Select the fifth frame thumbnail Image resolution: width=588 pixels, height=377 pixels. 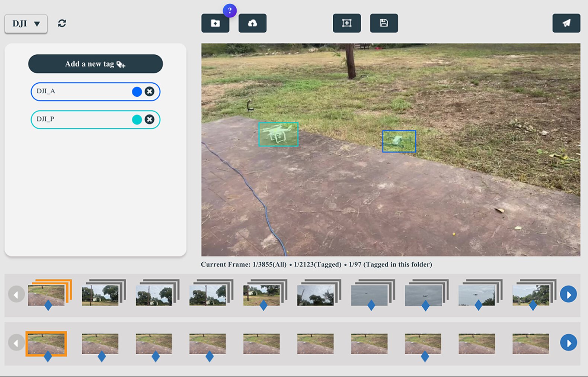pos(262,344)
